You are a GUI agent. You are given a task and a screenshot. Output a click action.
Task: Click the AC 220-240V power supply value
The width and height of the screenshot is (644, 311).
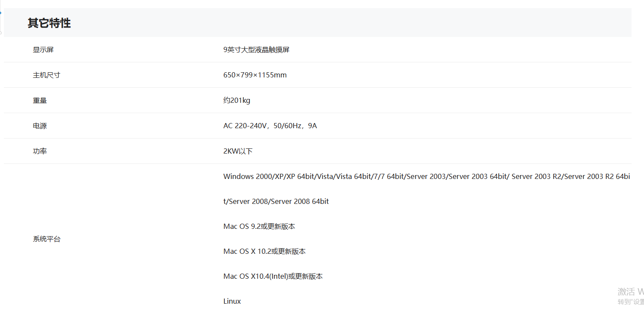pyautogui.click(x=270, y=126)
